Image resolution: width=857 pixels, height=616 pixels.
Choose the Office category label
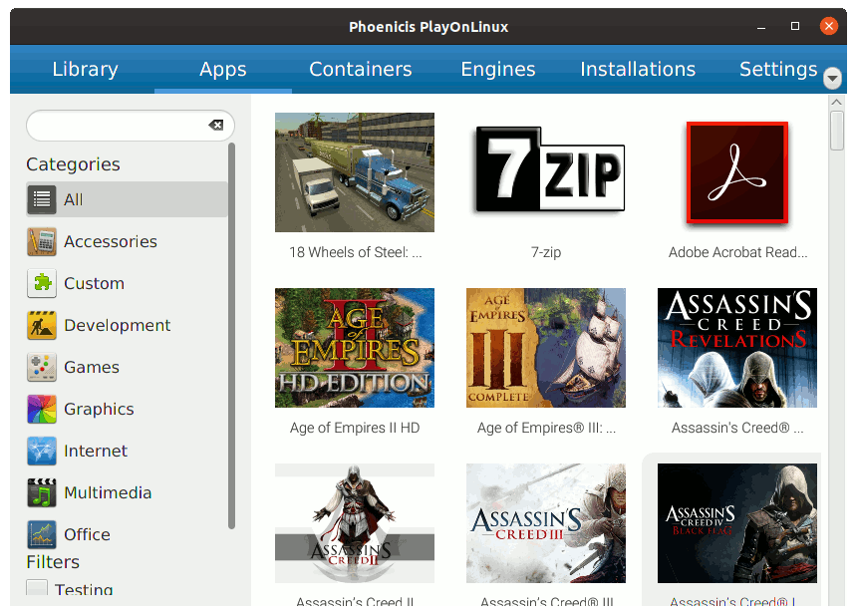click(87, 534)
